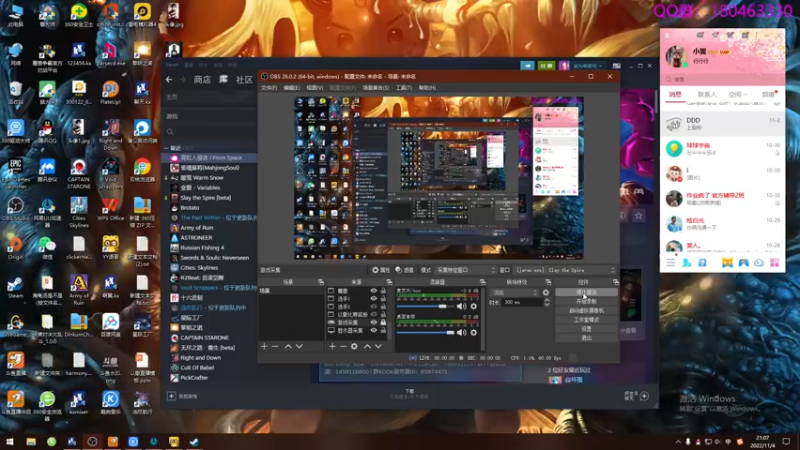
Task: Click 启动虚拟摄像机 button in OBS
Action: coord(586,311)
